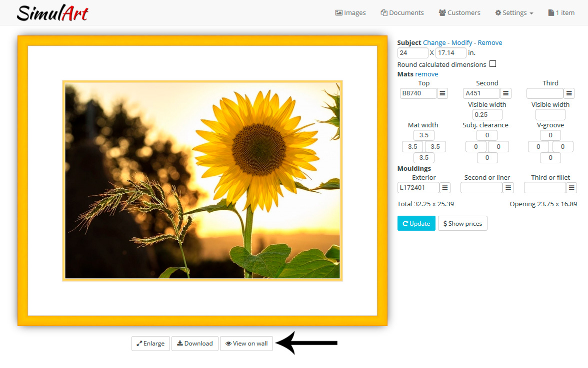Focus the Third or fillet moulding field

tap(544, 188)
